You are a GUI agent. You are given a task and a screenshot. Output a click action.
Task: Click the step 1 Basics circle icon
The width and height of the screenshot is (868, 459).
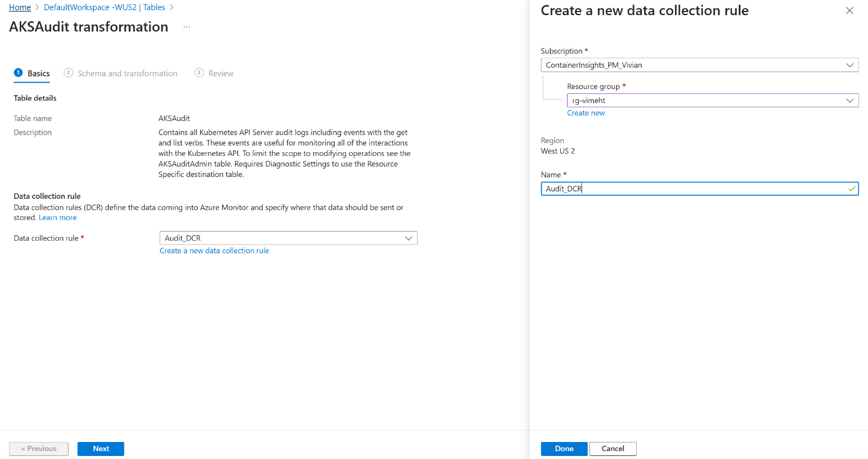point(18,73)
